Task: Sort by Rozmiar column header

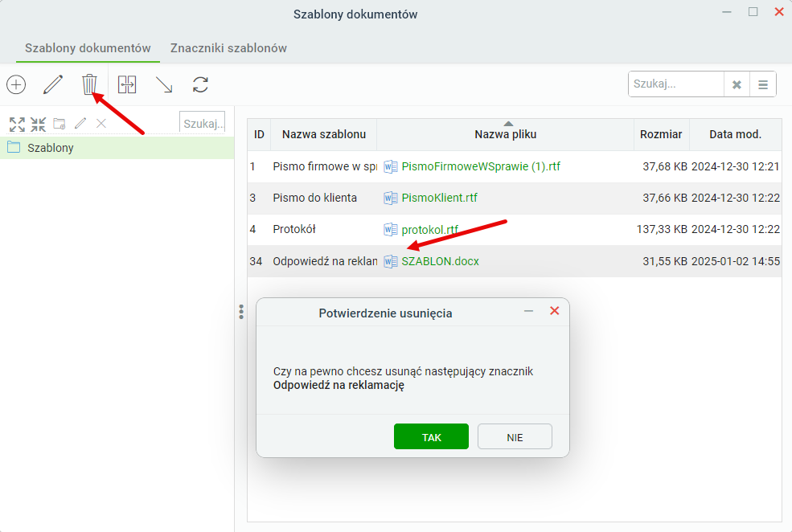Action: point(661,134)
